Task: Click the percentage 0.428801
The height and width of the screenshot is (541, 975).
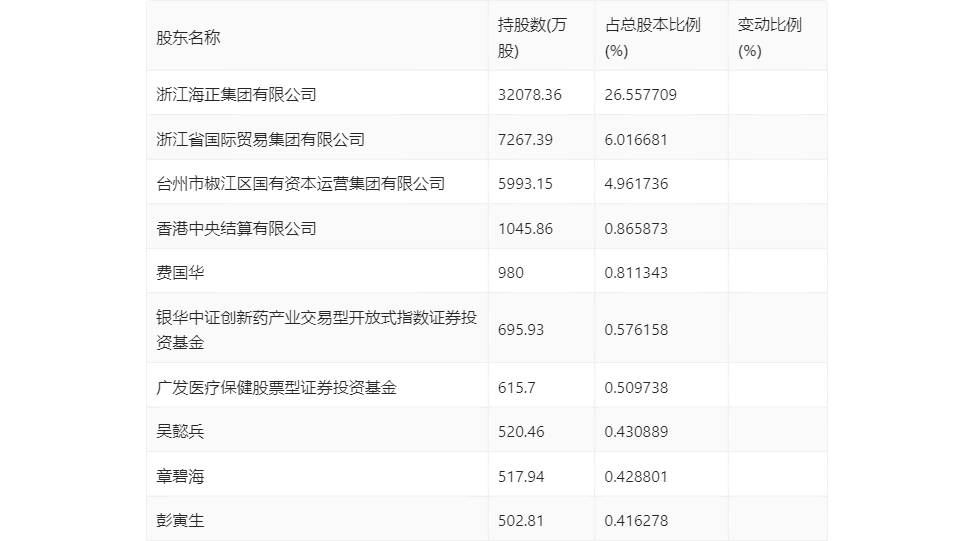Action: [636, 476]
